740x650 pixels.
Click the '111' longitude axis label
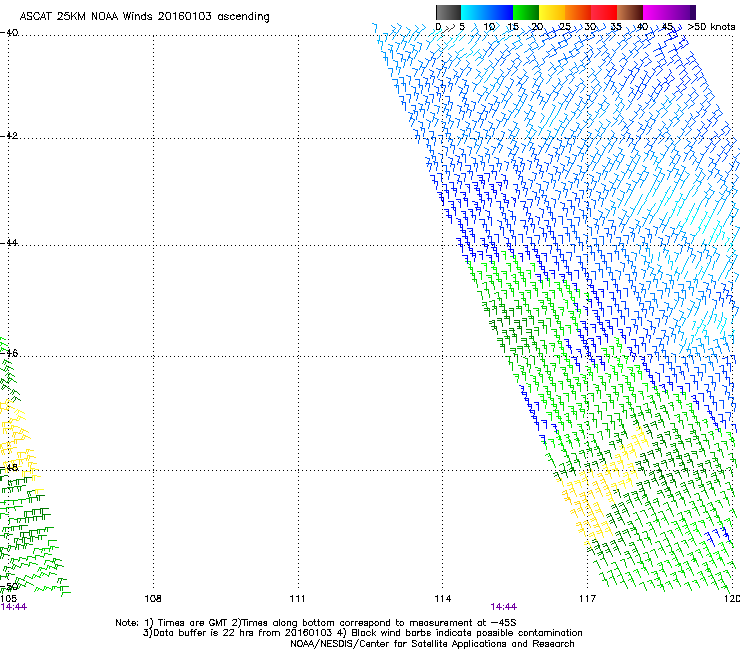(297, 599)
